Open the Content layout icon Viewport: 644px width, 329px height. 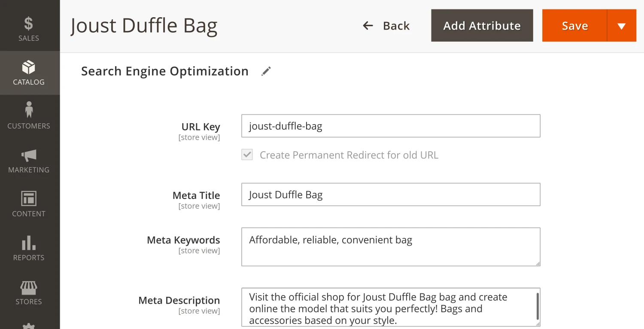(x=29, y=199)
